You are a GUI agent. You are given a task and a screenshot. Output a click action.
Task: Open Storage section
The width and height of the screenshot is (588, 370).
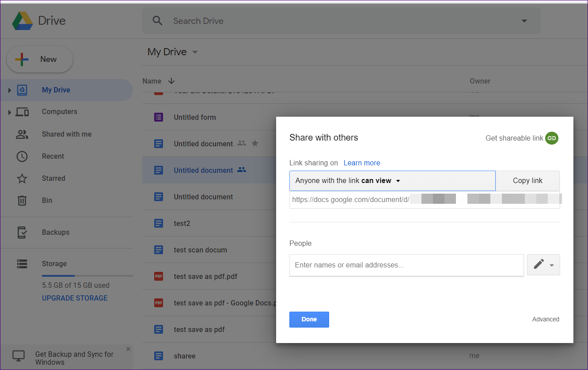[54, 263]
